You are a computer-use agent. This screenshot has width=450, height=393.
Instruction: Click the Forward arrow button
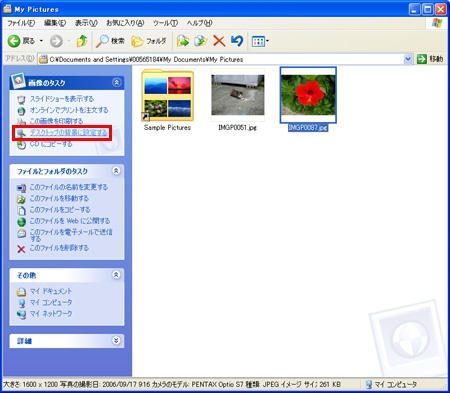56,41
